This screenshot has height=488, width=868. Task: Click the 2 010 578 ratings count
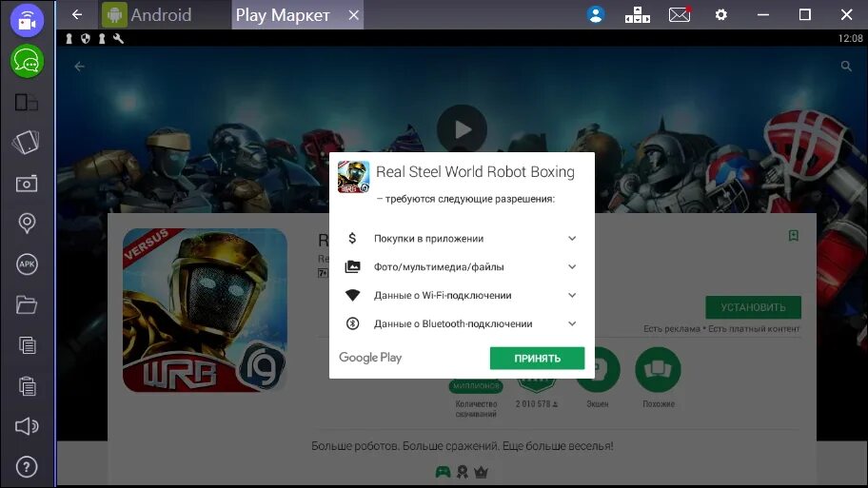pos(537,404)
